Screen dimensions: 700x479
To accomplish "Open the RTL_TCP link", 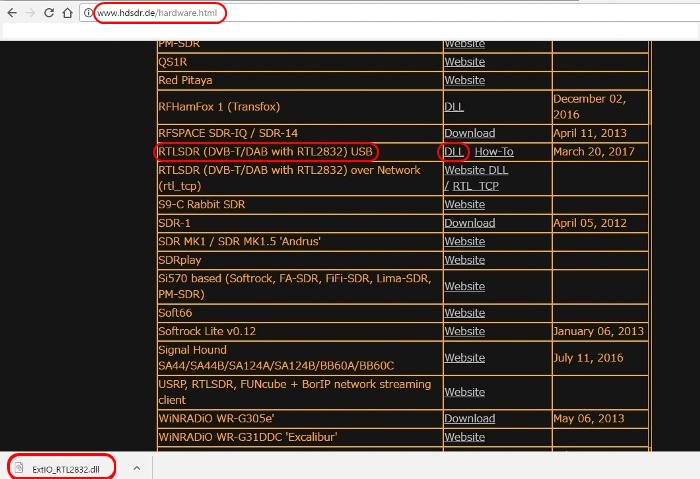I will [x=475, y=186].
